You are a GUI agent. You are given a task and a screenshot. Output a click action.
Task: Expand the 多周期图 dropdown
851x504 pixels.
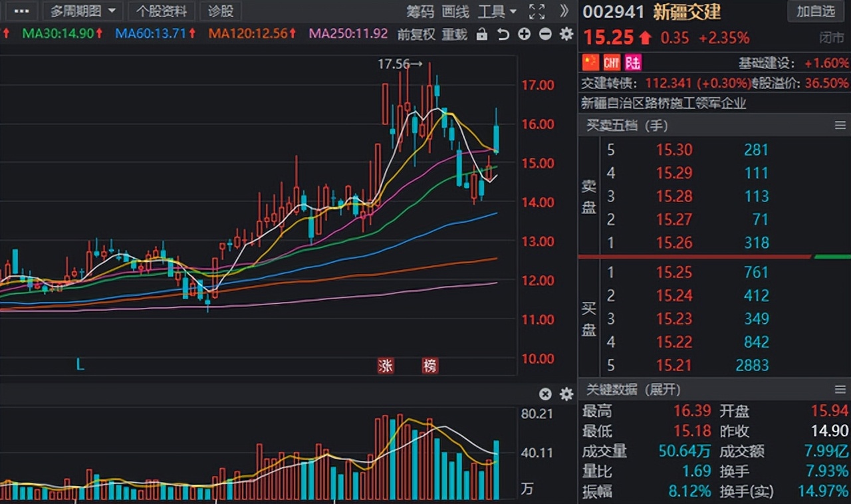[x=82, y=11]
